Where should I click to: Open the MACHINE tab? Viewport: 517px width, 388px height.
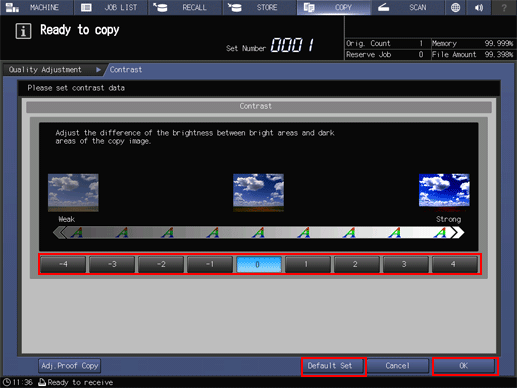click(37, 7)
